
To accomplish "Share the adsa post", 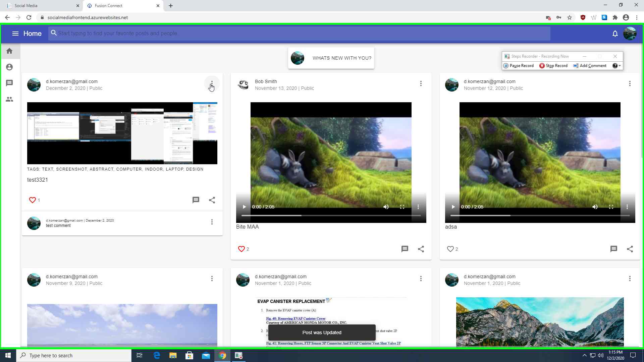I will point(630,249).
